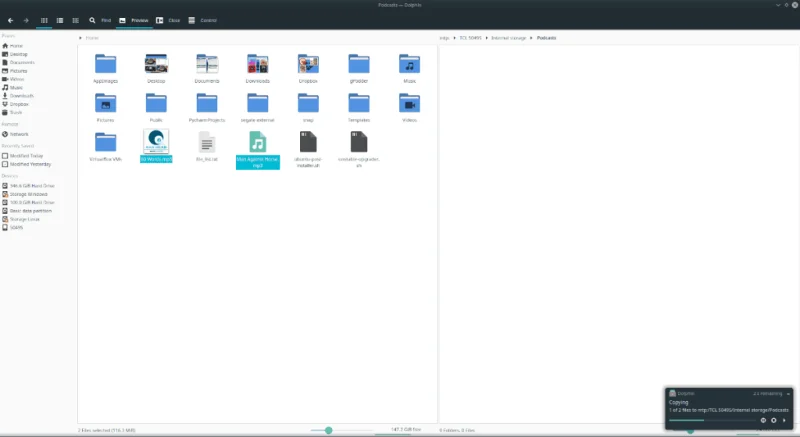Viewport: 800px width, 437px height.
Task: Open Music in the Places sidebar
Action: (x=13, y=87)
